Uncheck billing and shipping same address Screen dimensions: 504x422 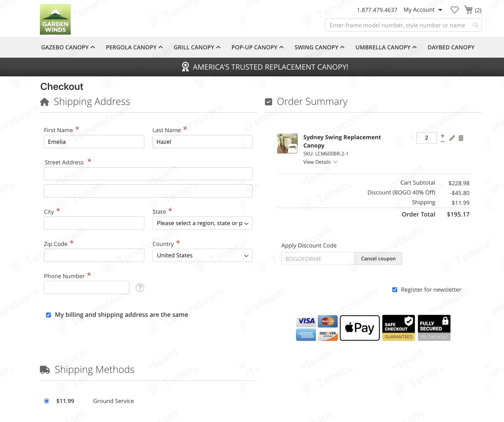[48, 315]
